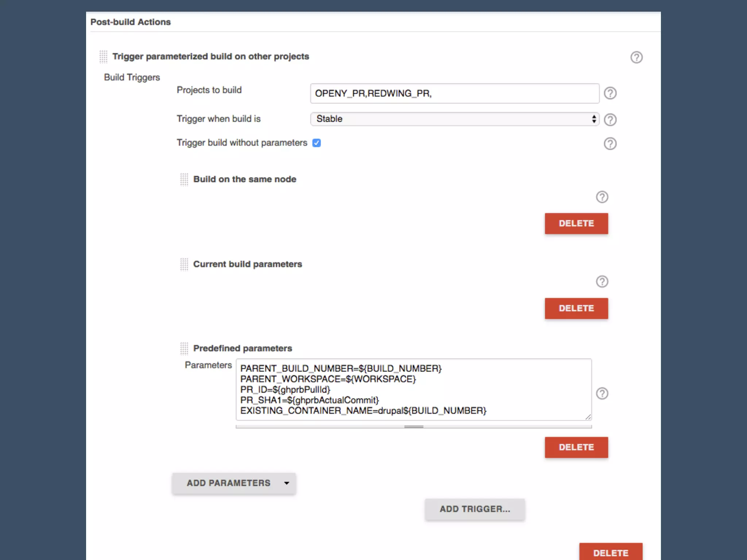Click the resize bar below Parameters textarea
Screen dimensions: 747x560
(414, 427)
